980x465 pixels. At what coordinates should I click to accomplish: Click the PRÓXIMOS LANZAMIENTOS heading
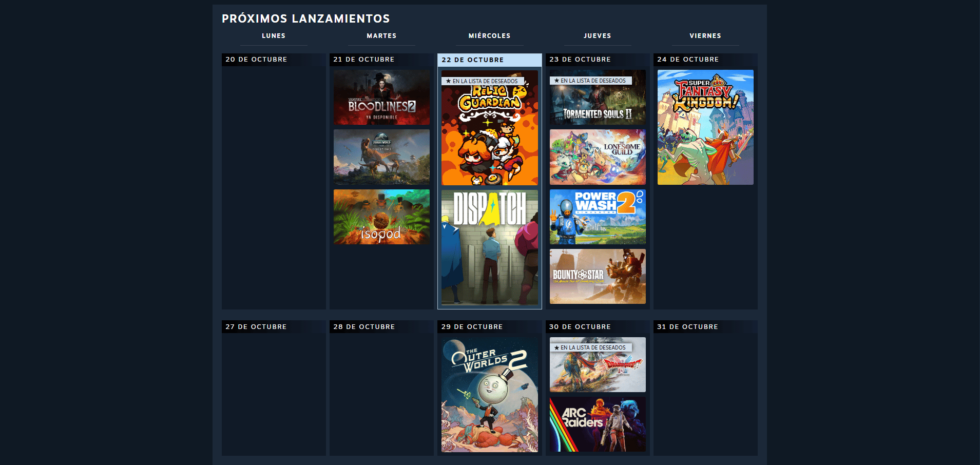click(x=306, y=19)
